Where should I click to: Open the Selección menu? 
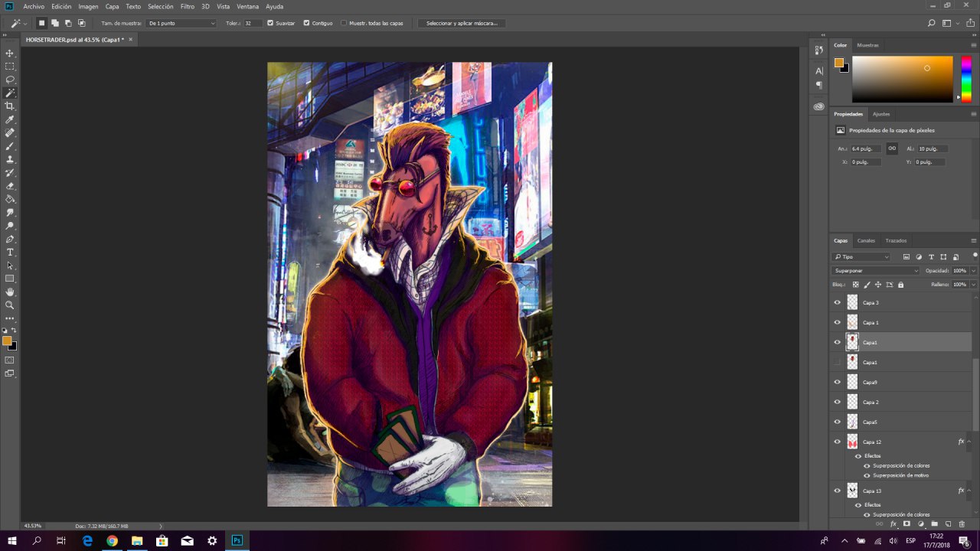click(160, 6)
